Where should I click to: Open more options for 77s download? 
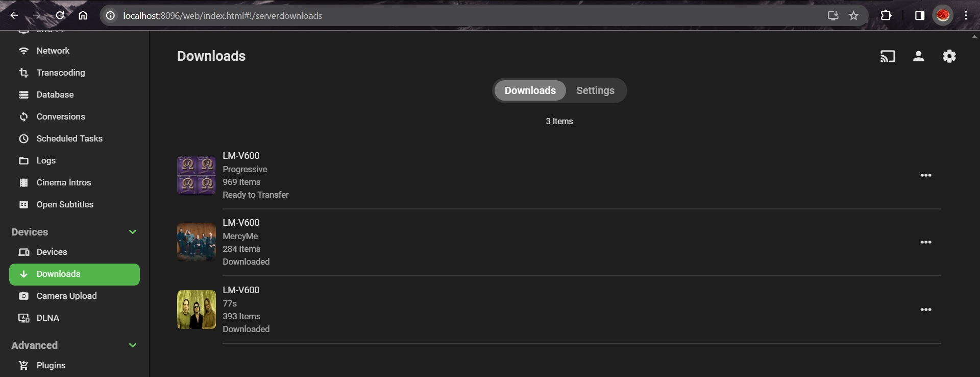tap(925, 310)
